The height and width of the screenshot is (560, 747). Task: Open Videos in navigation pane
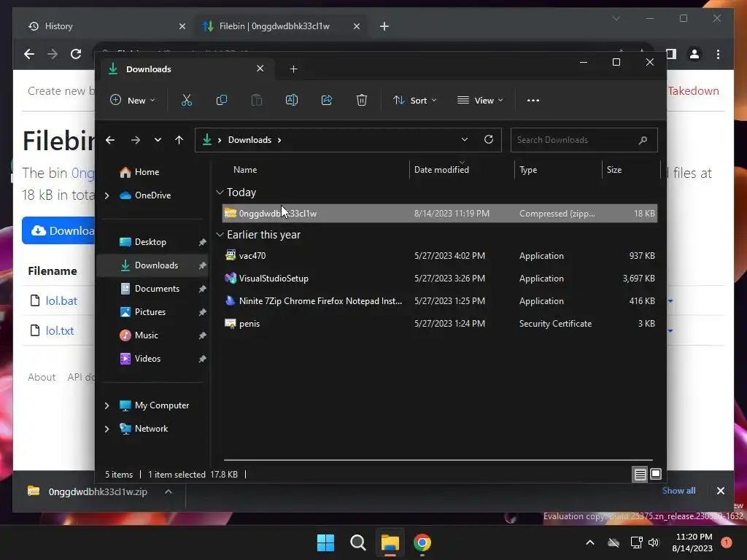(x=147, y=359)
